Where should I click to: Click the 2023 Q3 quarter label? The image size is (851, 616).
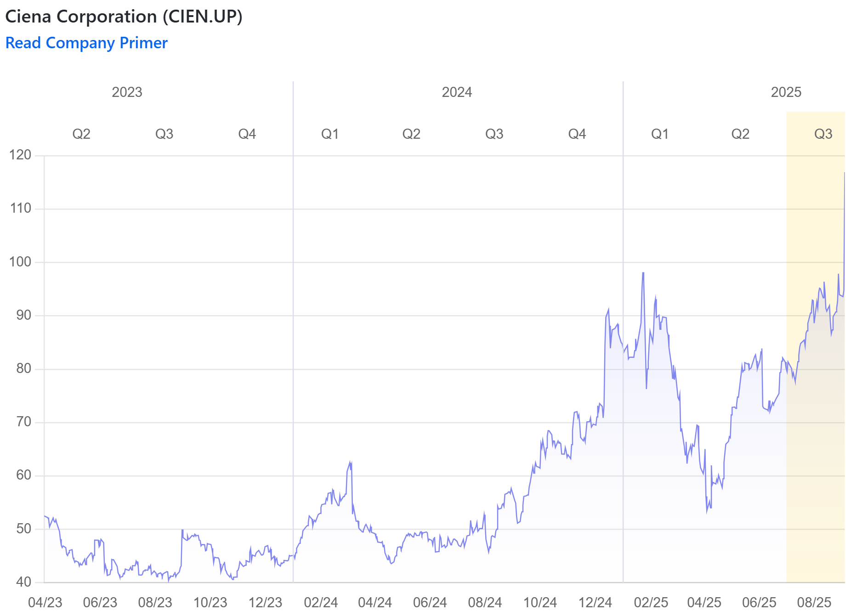click(165, 134)
